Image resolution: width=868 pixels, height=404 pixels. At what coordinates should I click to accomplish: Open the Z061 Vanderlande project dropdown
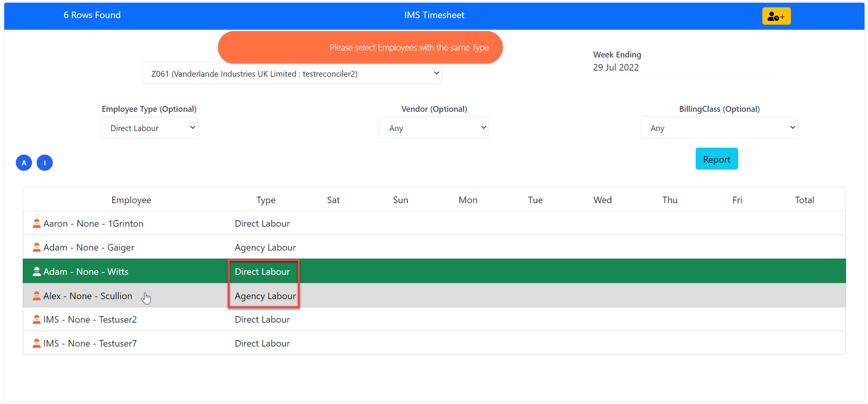[x=292, y=73]
